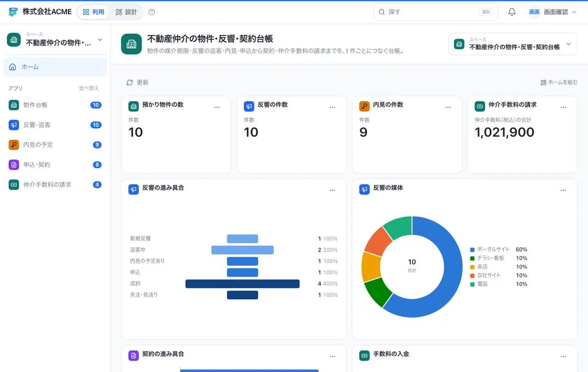This screenshot has height=372, width=588.
Task: Click the 反響・追客 megaphone icon in sidebar
Action: coord(14,125)
